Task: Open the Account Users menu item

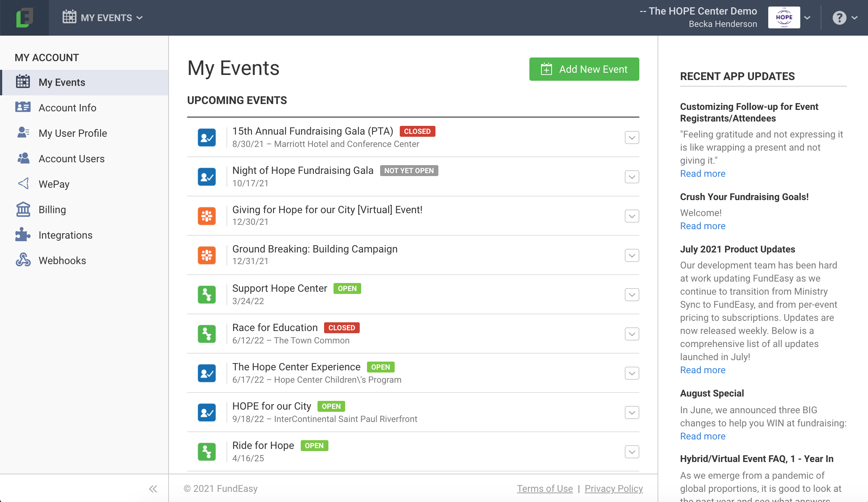Action: coord(71,159)
